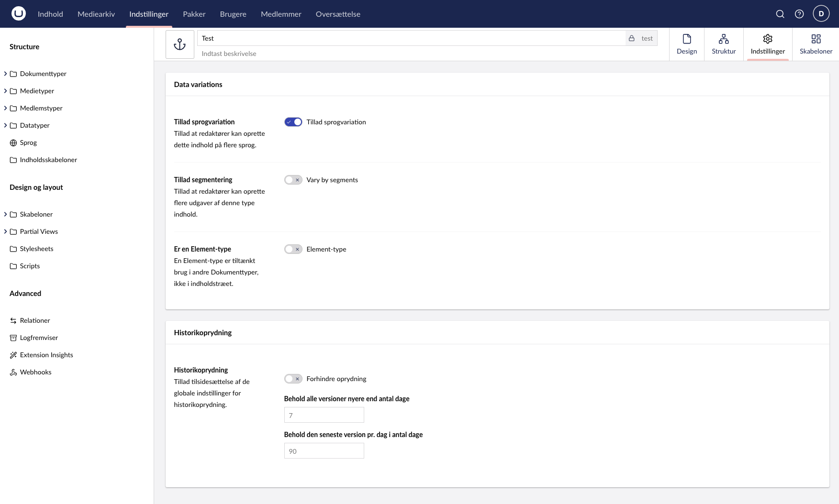Open Extension Insights in the sidebar
Screen dimensions: 839x504
point(46,355)
